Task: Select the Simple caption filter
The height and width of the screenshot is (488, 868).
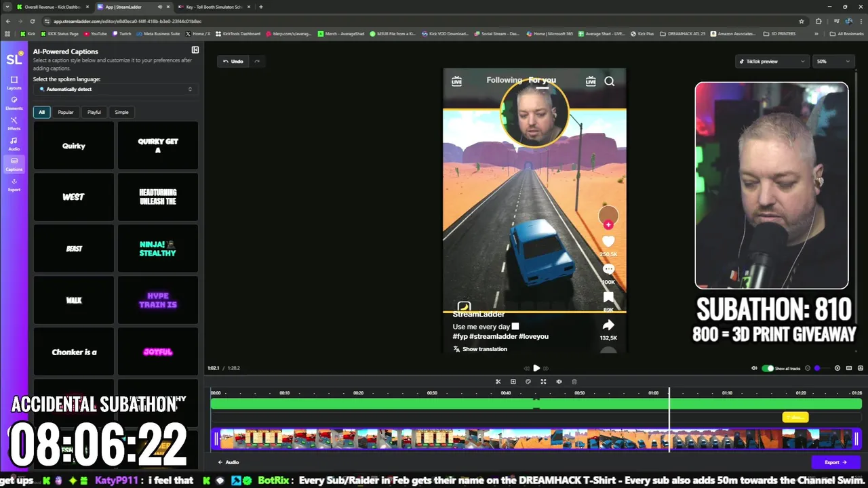Action: click(x=121, y=112)
